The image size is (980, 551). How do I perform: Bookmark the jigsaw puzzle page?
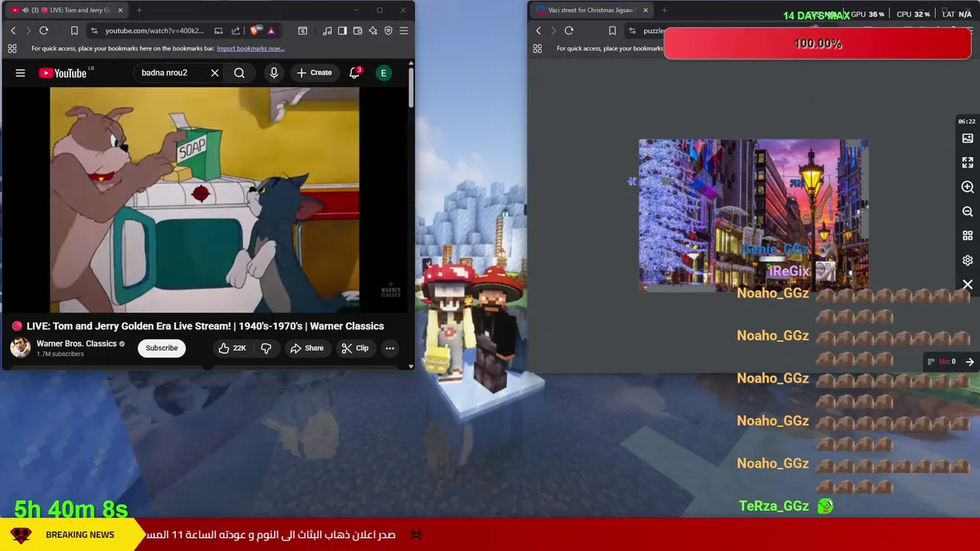(x=612, y=31)
